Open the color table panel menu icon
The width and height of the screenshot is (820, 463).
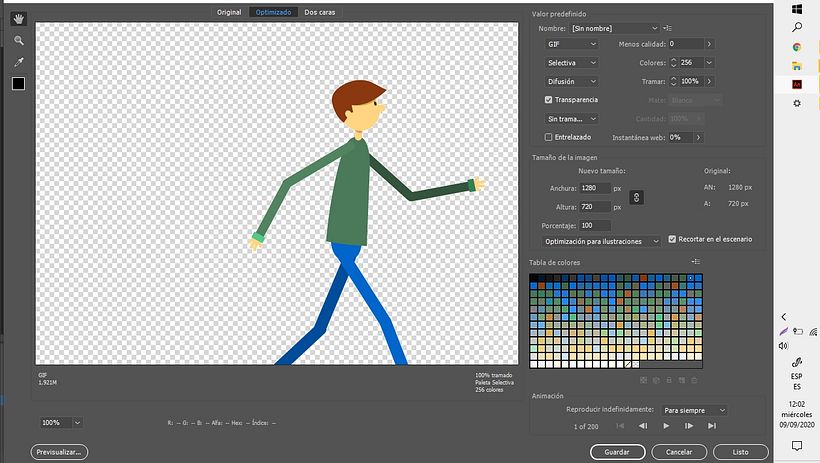pyautogui.click(x=695, y=263)
